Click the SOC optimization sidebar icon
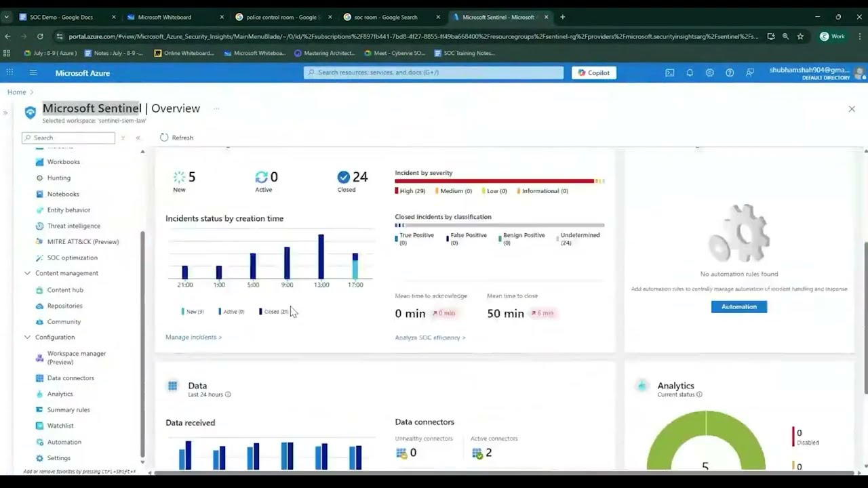Screen dimensions: 868x488 [39, 258]
